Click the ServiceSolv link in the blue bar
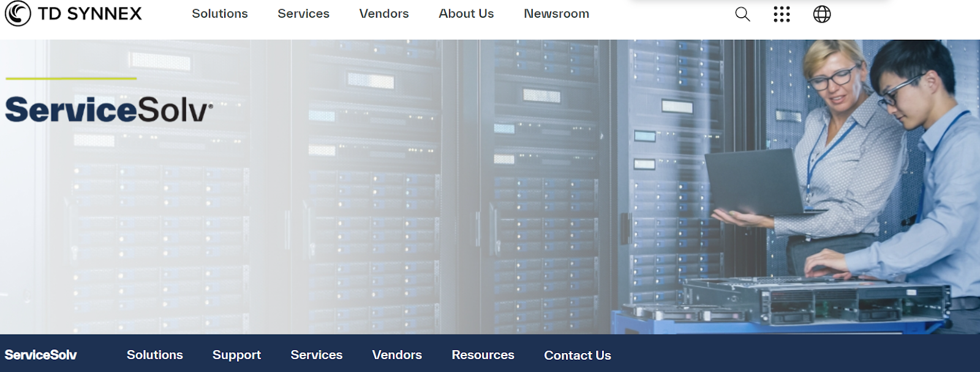 [x=41, y=355]
